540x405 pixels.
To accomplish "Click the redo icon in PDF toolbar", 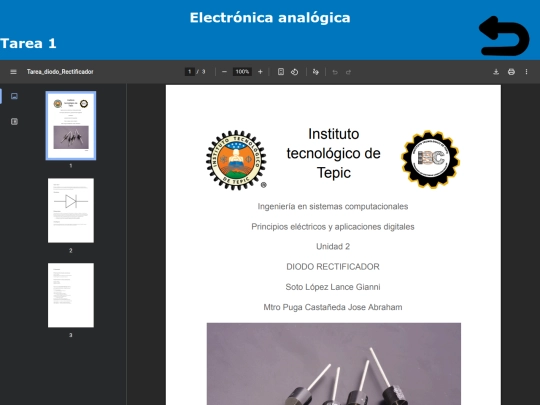I will (x=348, y=72).
